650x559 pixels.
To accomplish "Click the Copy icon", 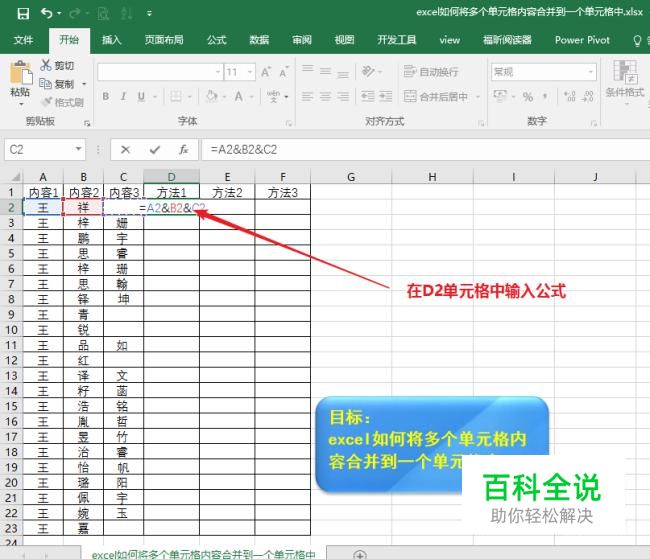I will (45, 83).
